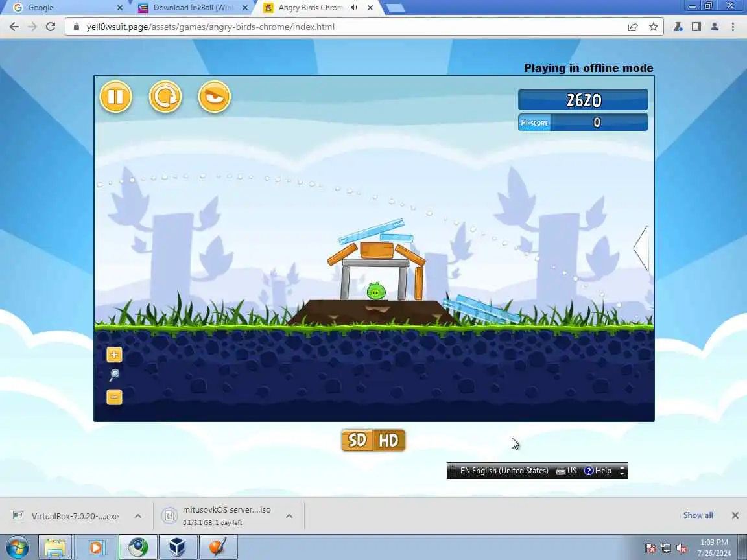Select the Angry Birds Chrome tab
Viewport: 747px width, 560px height.
(x=310, y=8)
